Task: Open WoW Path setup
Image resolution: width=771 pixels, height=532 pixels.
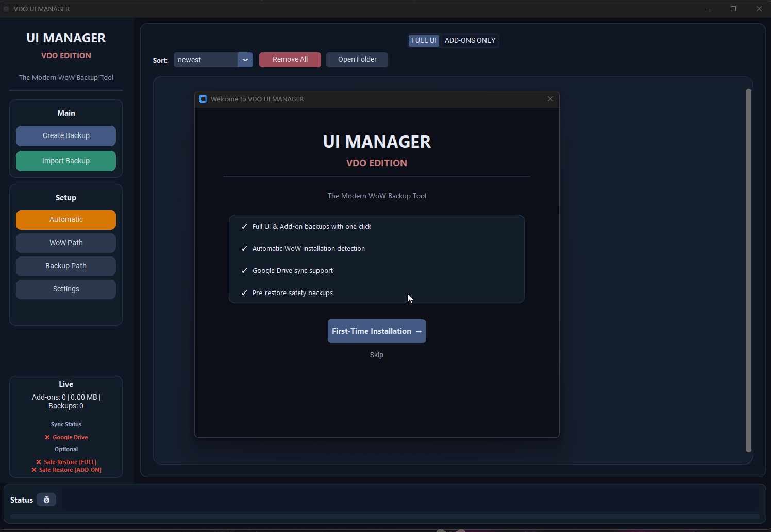Action: 66,243
